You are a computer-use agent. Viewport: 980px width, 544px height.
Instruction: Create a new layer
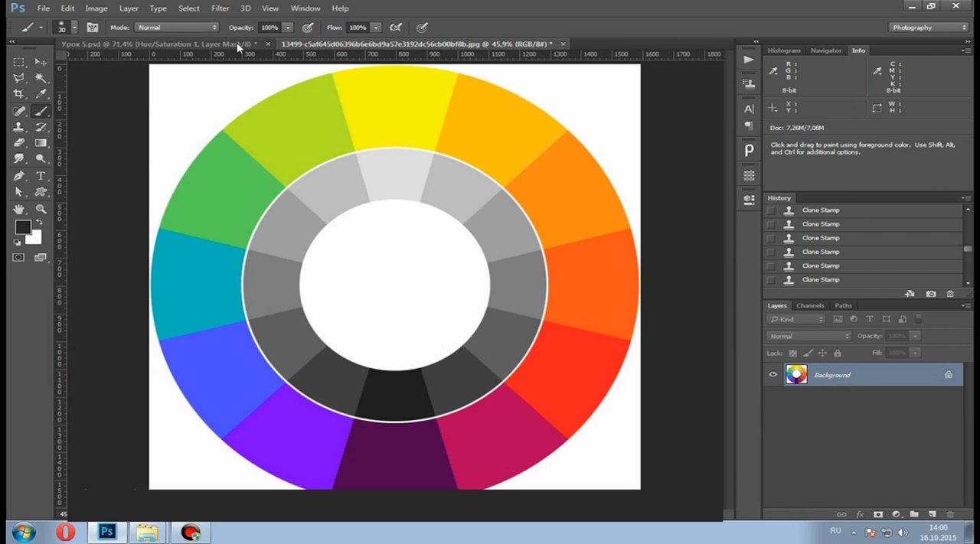click(x=932, y=515)
